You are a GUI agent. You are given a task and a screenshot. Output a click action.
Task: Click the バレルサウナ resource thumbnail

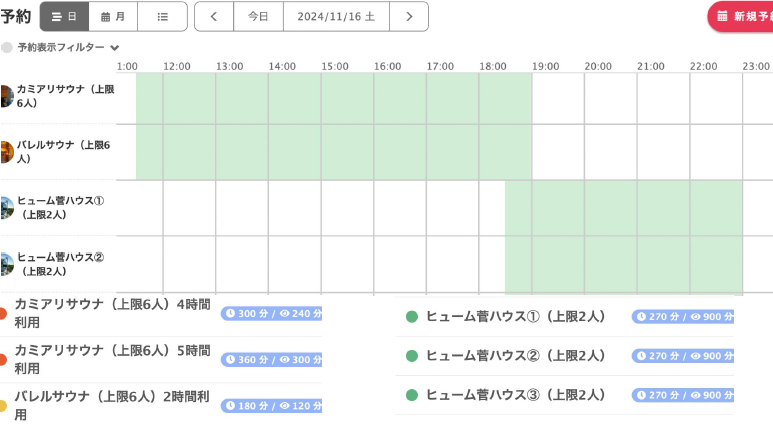coord(6,152)
